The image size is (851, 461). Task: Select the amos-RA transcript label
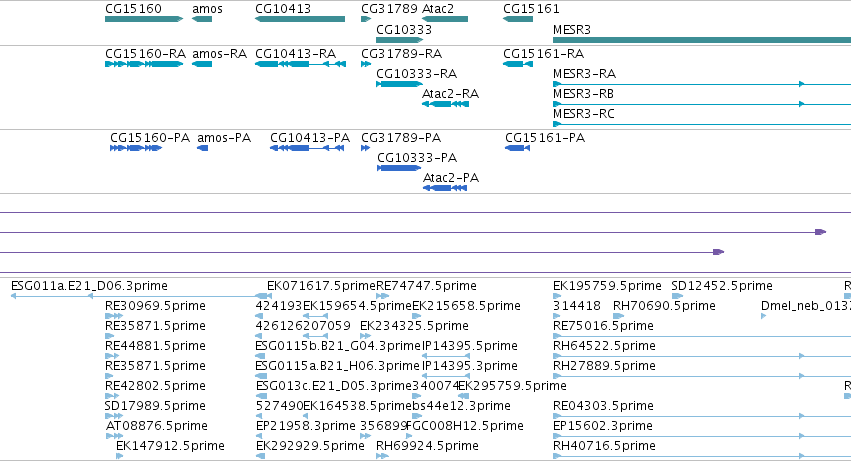point(219,54)
